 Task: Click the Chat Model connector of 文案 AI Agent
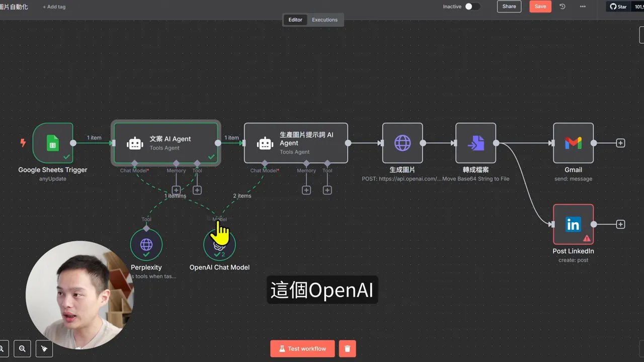click(x=134, y=163)
